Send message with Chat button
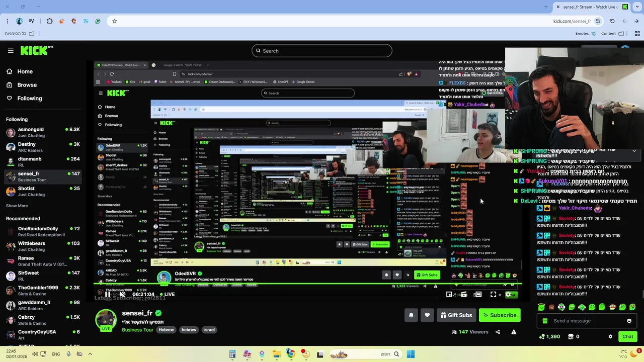This screenshot has width=644, height=362. click(x=627, y=336)
